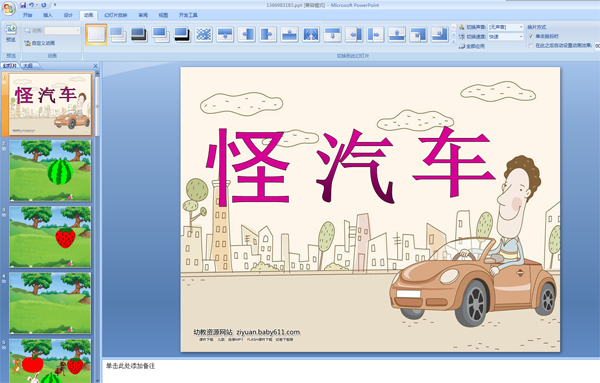Screen dimensions: 600x383
Task: Select the last visible corner uncover transition
Action: [440, 34]
